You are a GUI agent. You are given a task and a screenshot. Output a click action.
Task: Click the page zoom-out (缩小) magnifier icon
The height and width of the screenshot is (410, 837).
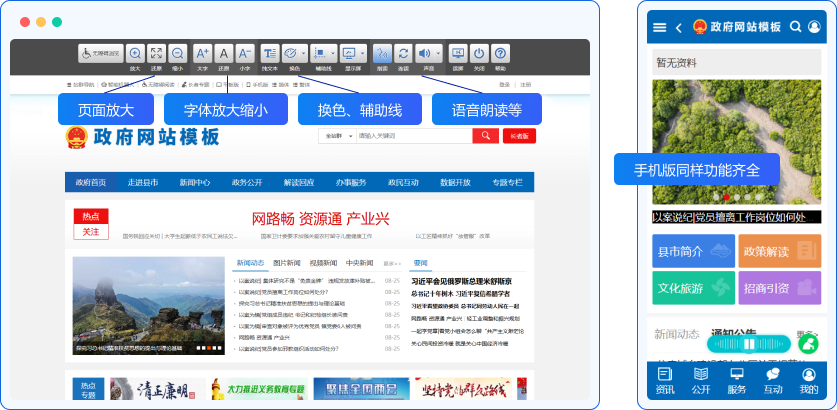coord(177,54)
